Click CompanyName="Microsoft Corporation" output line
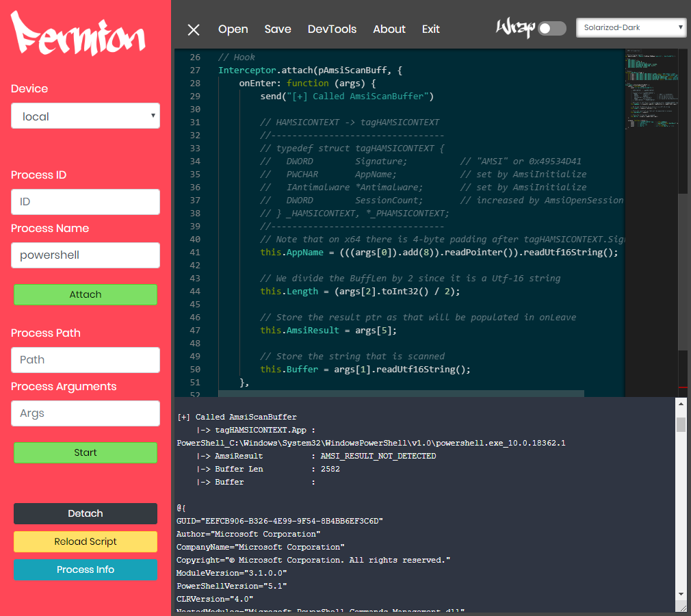The height and width of the screenshot is (616, 691). coord(261,547)
